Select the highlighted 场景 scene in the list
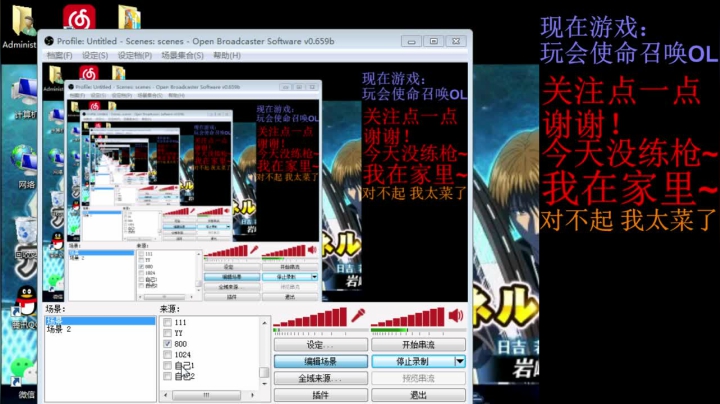The image size is (720, 404). pyautogui.click(x=100, y=320)
